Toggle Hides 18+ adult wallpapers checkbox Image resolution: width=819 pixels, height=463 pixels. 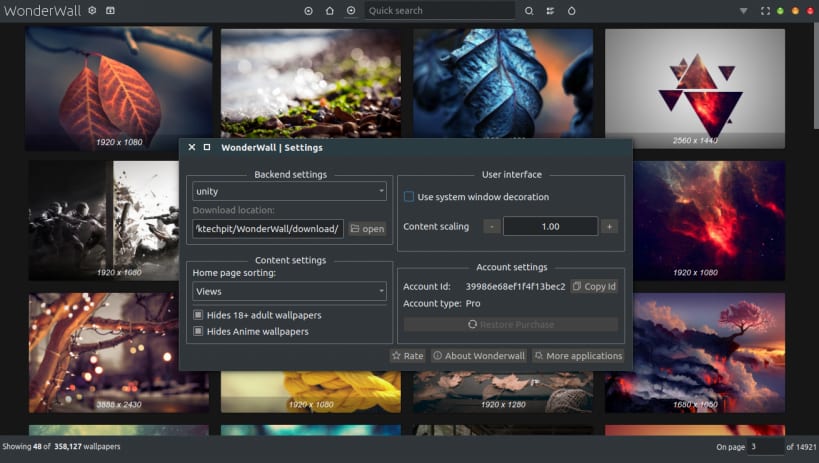coord(198,315)
